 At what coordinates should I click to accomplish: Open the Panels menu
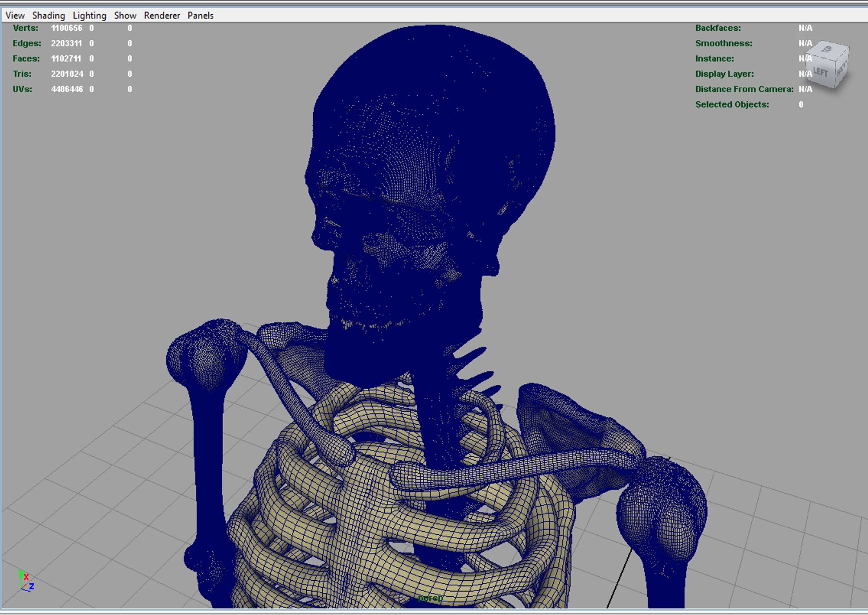[x=200, y=15]
